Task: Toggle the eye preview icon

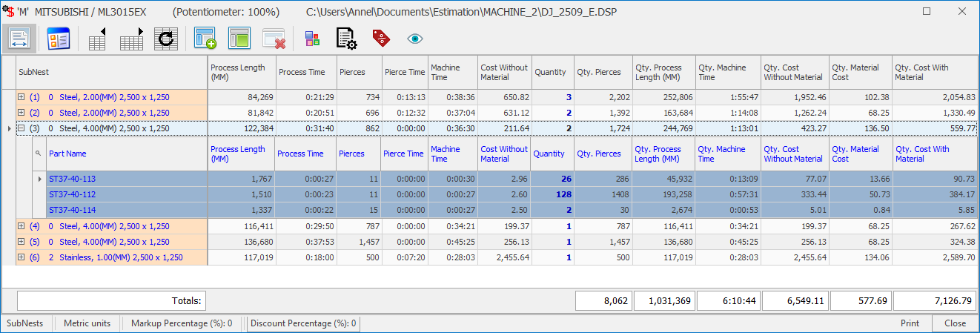Action: pyautogui.click(x=415, y=39)
